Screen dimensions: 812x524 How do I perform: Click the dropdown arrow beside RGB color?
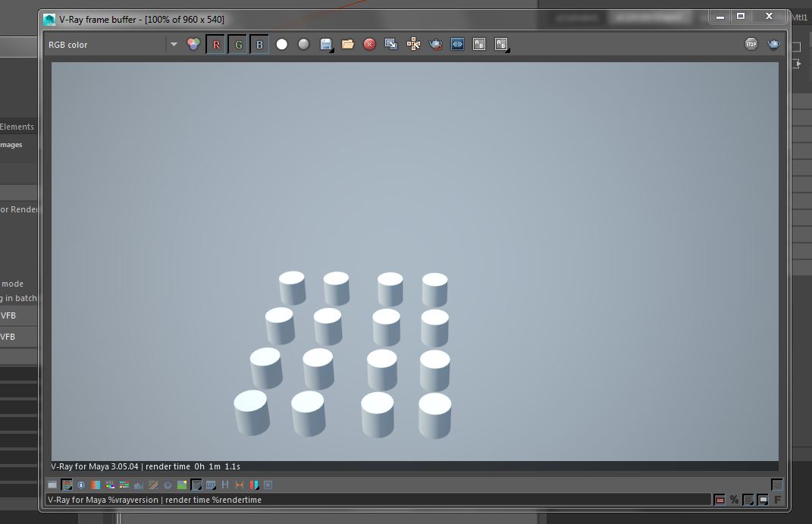pyautogui.click(x=174, y=45)
